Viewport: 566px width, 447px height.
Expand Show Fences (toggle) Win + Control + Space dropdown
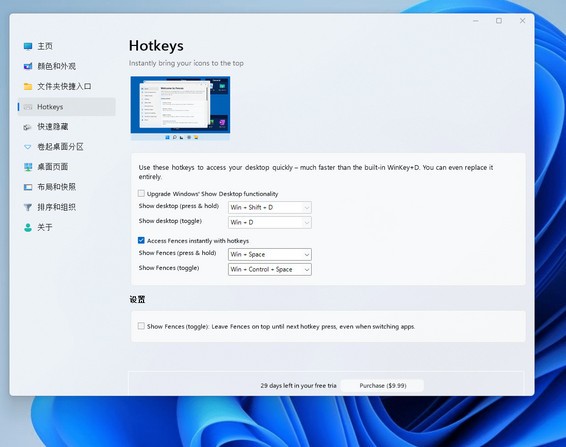coord(270,269)
